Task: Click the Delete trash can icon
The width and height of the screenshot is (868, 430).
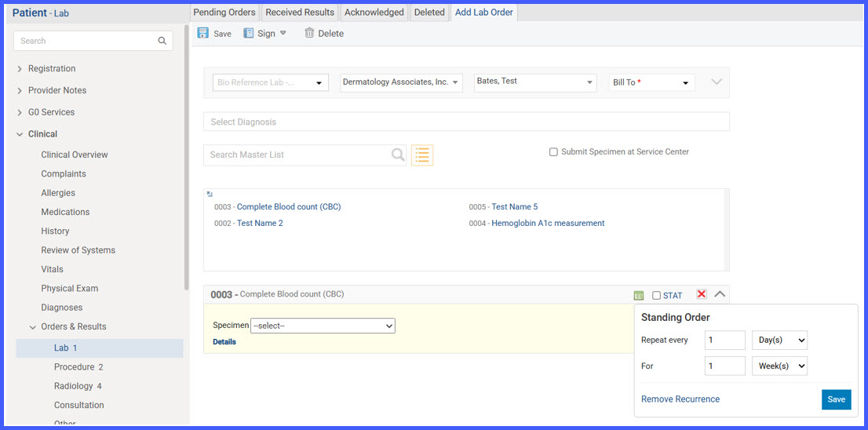Action: [x=309, y=33]
